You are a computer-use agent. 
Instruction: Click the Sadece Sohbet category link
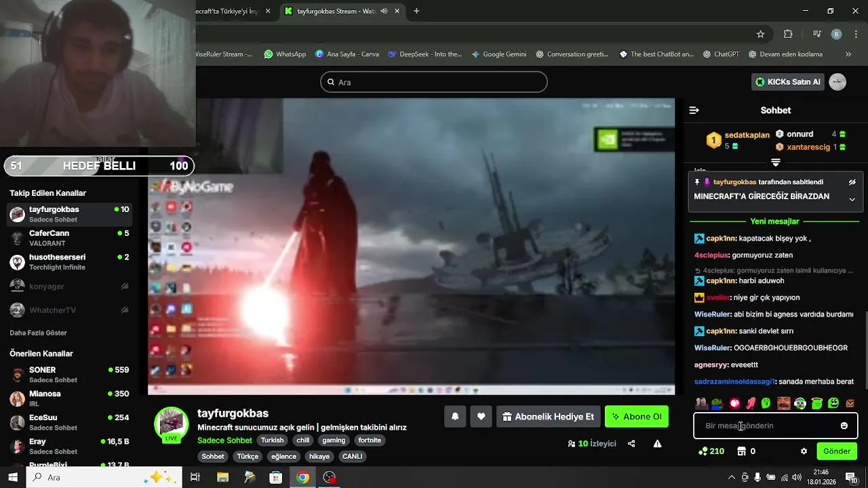(x=224, y=441)
